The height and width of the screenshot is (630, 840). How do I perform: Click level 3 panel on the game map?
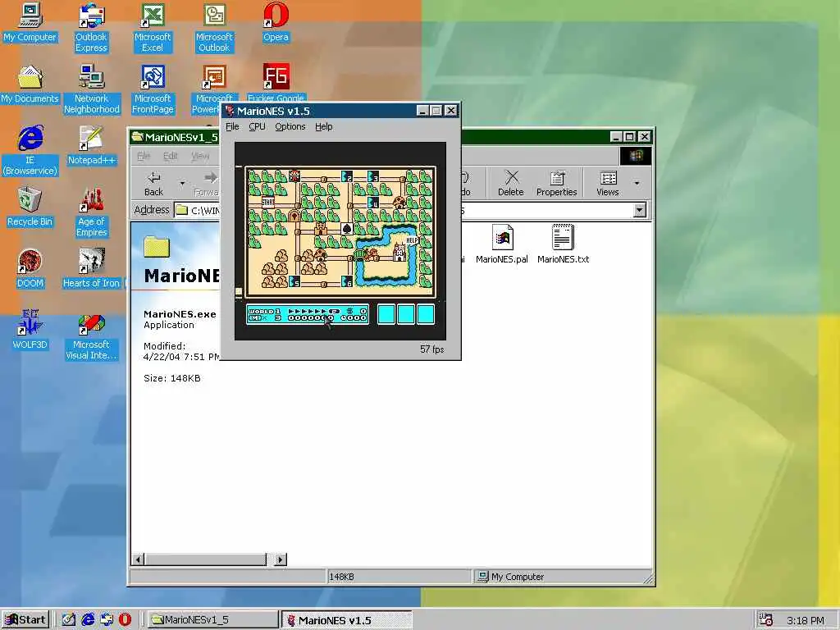click(373, 176)
